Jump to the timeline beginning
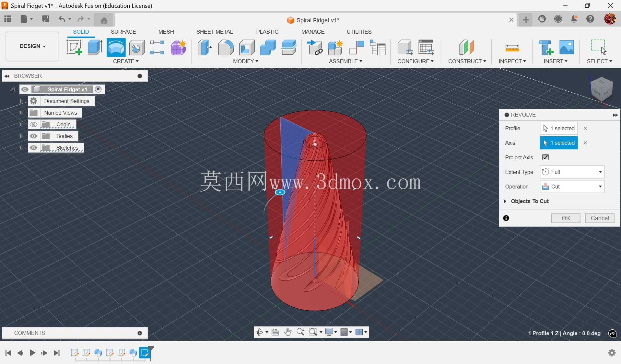 coord(8,353)
